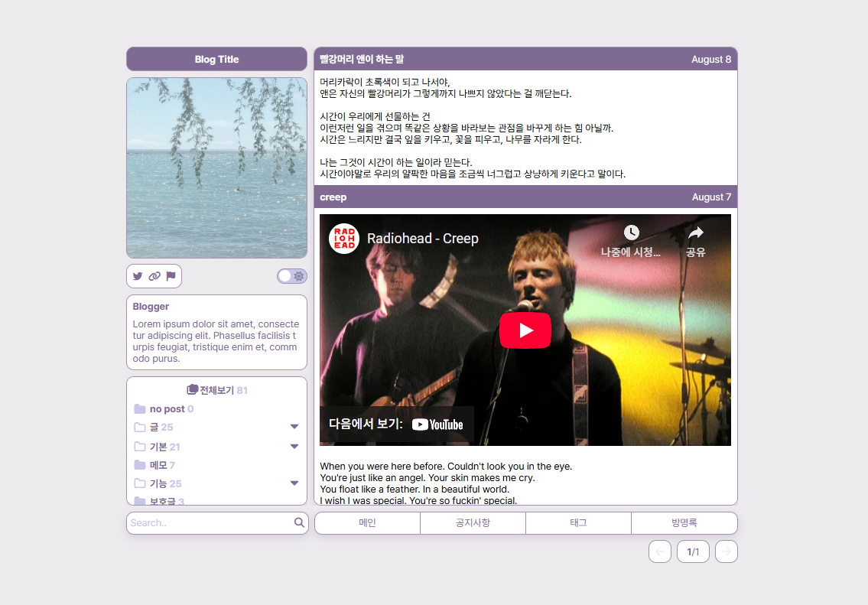Click the 'no post' folder icon
Screen dimensions: 868x605
click(x=140, y=409)
